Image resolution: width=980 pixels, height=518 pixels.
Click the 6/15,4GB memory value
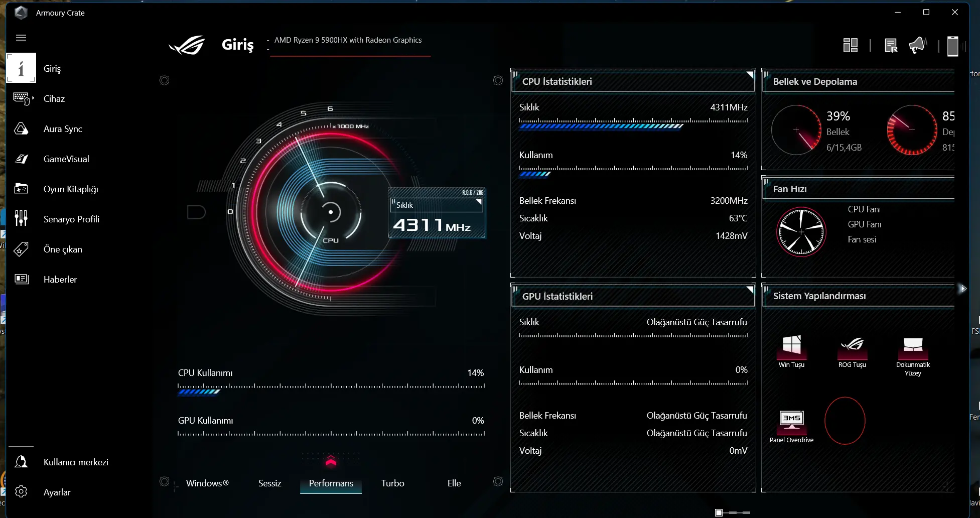coord(844,148)
